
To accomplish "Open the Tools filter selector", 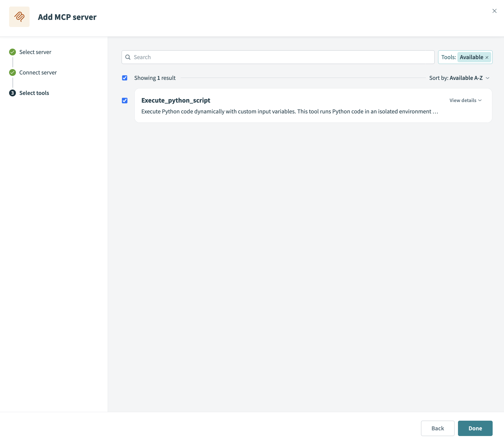I will 449,57.
